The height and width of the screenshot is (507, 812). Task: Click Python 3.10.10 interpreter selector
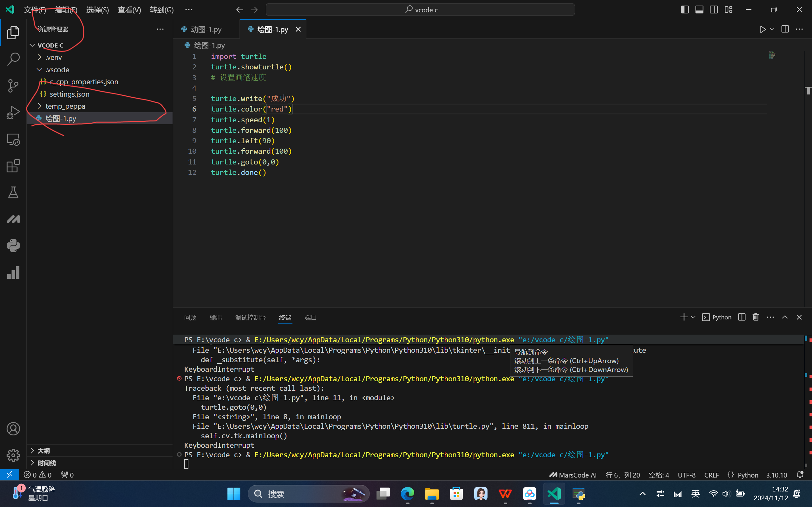[x=776, y=475]
